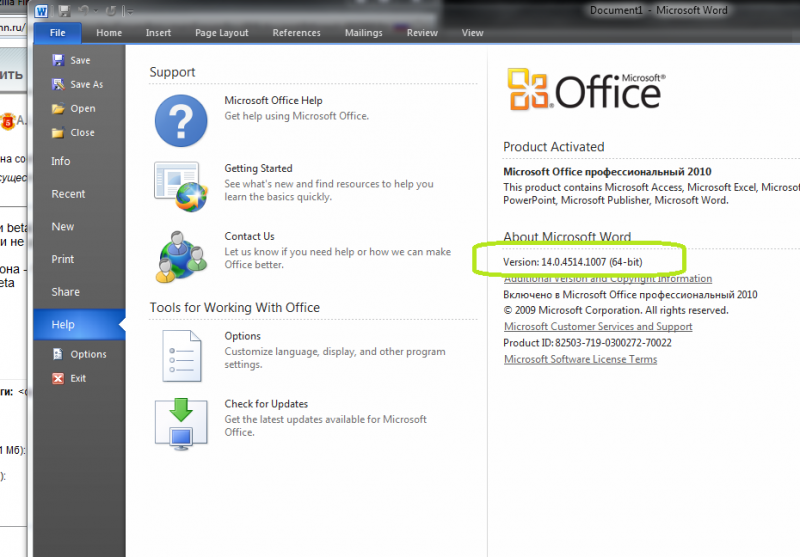Open the Info section
This screenshot has height=557, width=800.
tap(61, 161)
